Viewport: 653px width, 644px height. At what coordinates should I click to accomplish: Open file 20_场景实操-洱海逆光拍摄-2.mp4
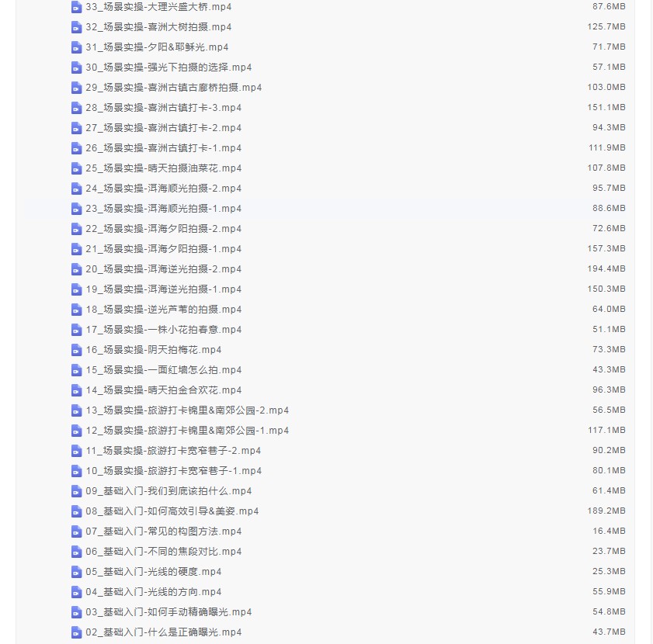point(164,269)
